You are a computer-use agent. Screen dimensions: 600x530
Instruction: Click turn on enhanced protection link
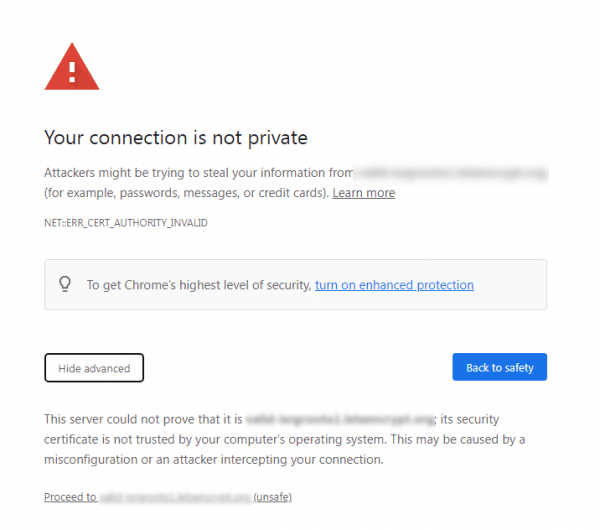click(394, 285)
